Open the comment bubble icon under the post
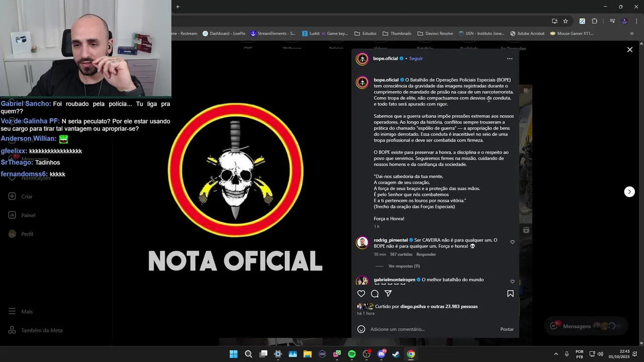644x362 pixels. [x=375, y=294]
